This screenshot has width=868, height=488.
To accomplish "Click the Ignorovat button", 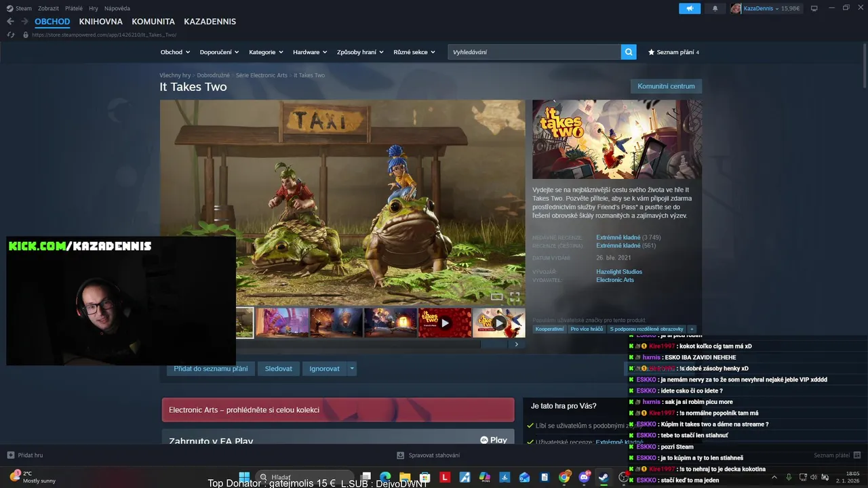I will pos(324,369).
